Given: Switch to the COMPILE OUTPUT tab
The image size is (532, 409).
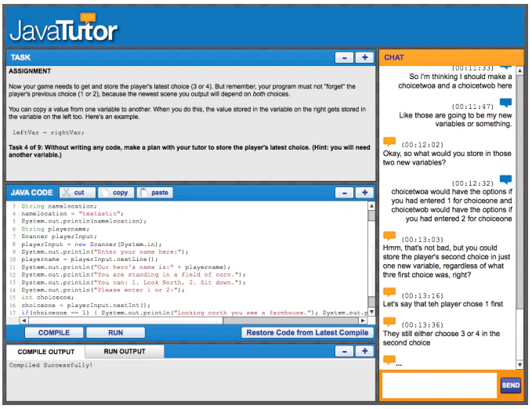Looking at the screenshot, I should (45, 352).
